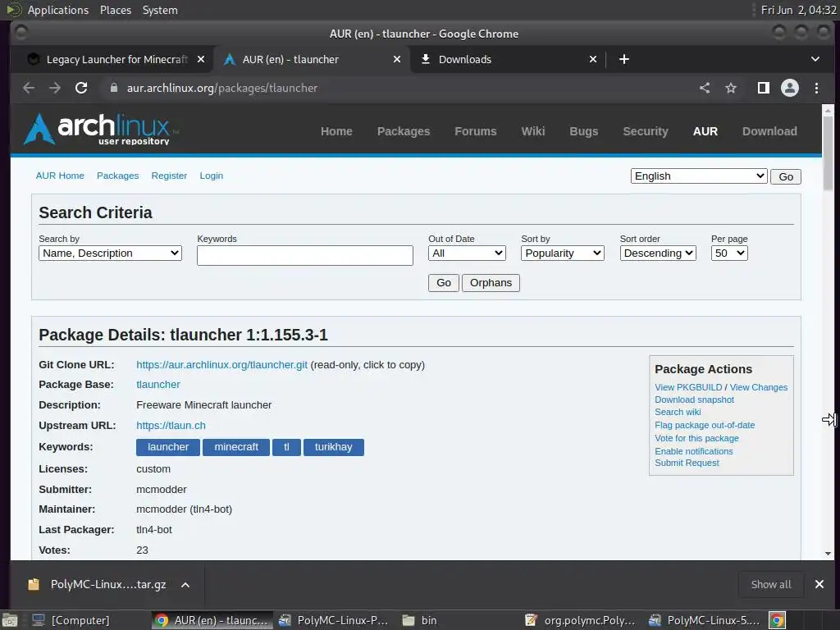Viewport: 840px width, 630px height.
Task: Open the Search by dropdown
Action: tap(110, 253)
